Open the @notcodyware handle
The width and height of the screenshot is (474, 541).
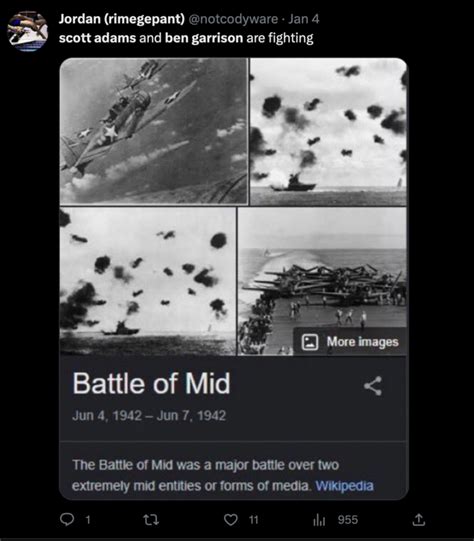click(233, 19)
